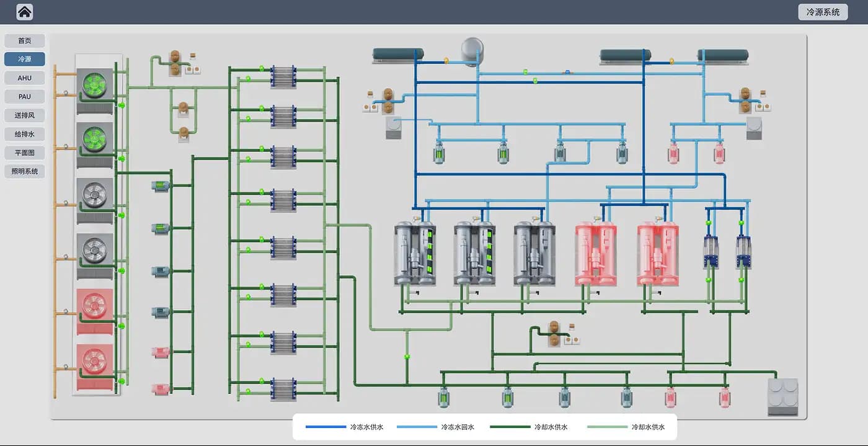Click the middle gray chiller unit
Viewport: 868px width, 446px height.
click(x=475, y=254)
